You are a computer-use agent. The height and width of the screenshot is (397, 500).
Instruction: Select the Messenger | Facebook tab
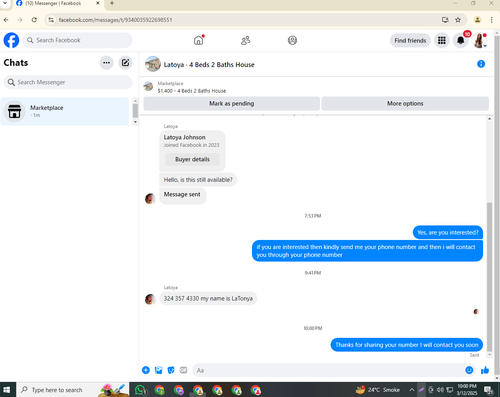[x=57, y=4]
